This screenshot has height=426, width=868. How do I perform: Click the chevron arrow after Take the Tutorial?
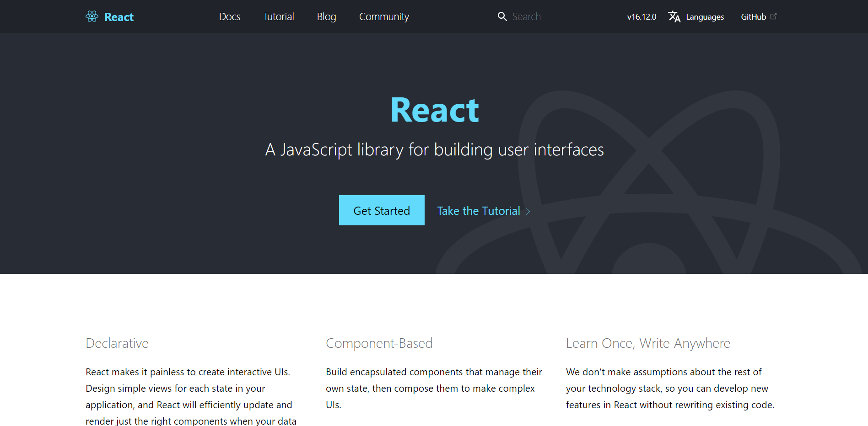click(x=528, y=211)
